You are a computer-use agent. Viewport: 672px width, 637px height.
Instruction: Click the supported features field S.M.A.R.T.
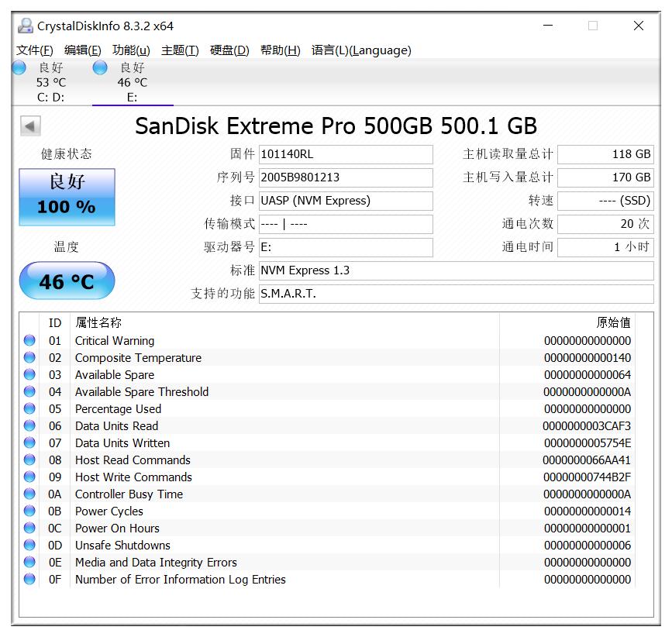point(457,294)
